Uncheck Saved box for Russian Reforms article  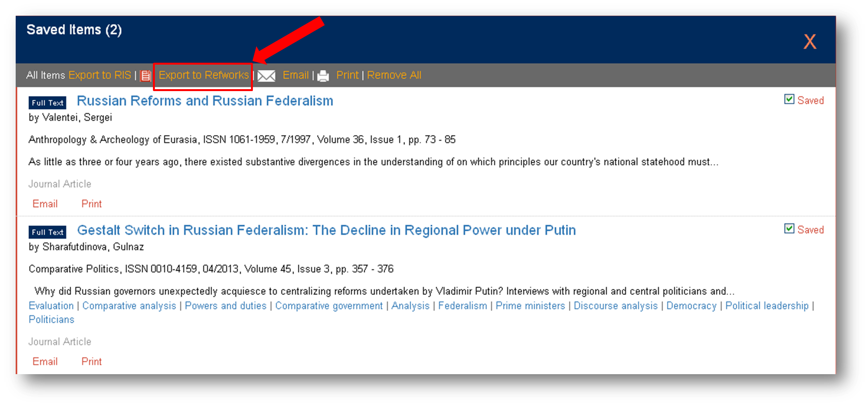[x=789, y=99]
